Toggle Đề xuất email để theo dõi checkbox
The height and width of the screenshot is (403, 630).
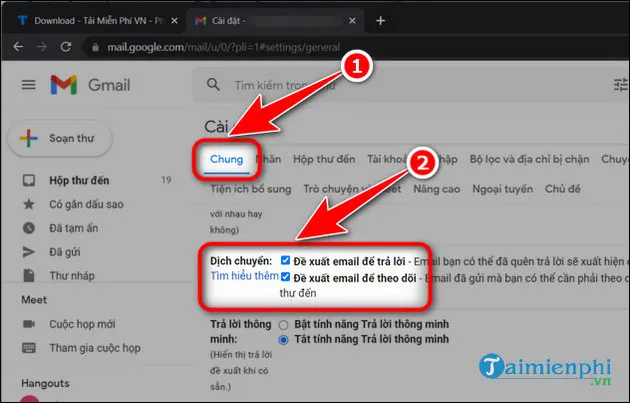(x=285, y=277)
